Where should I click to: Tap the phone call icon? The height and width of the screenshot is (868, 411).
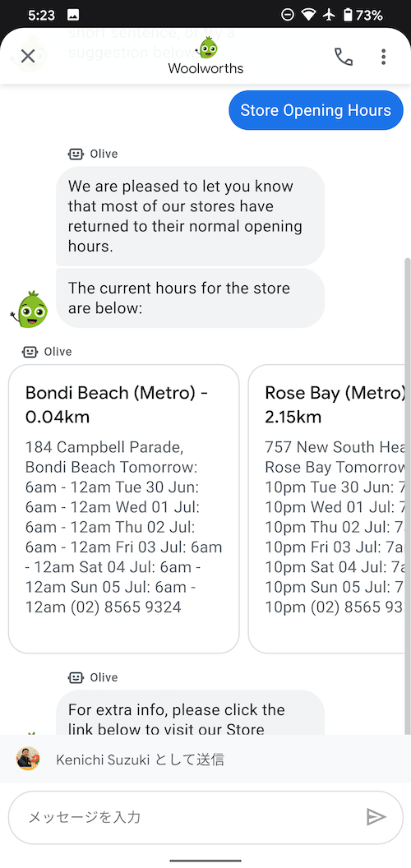tap(344, 57)
